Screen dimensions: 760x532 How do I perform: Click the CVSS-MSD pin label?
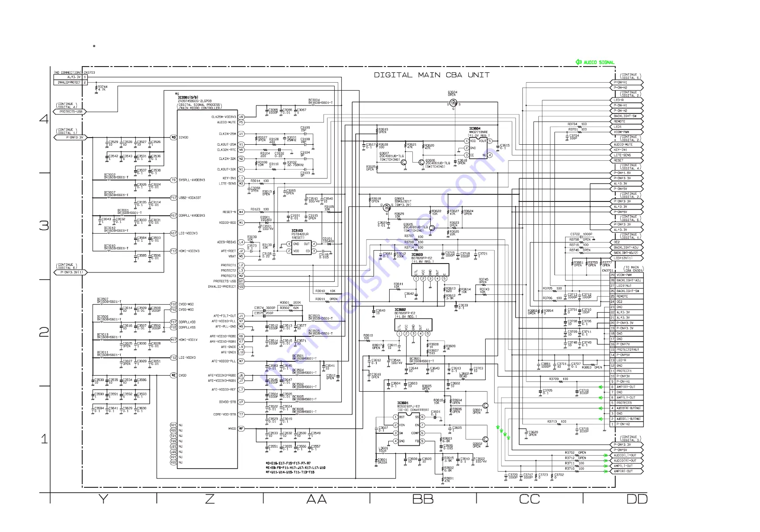[186, 310]
